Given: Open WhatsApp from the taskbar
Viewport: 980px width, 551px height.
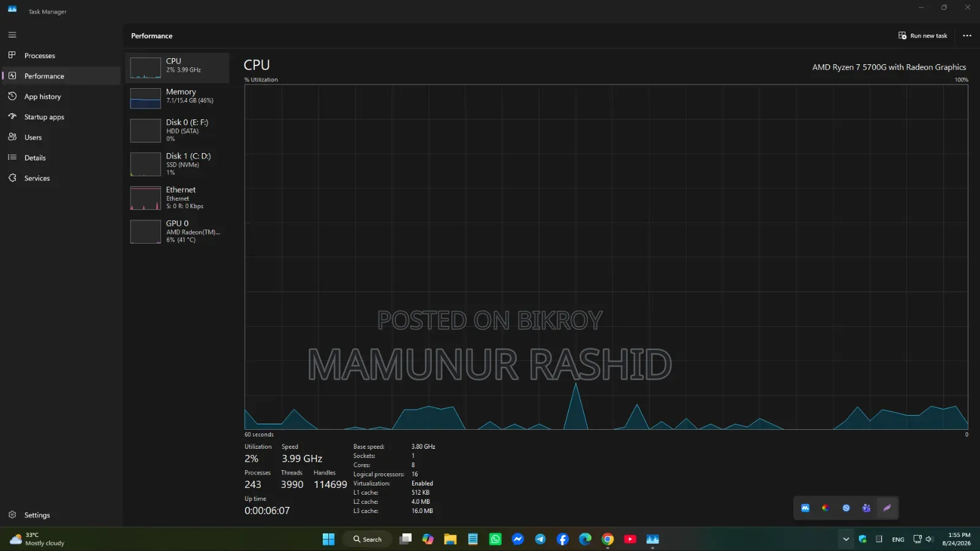Looking at the screenshot, I should pyautogui.click(x=496, y=539).
